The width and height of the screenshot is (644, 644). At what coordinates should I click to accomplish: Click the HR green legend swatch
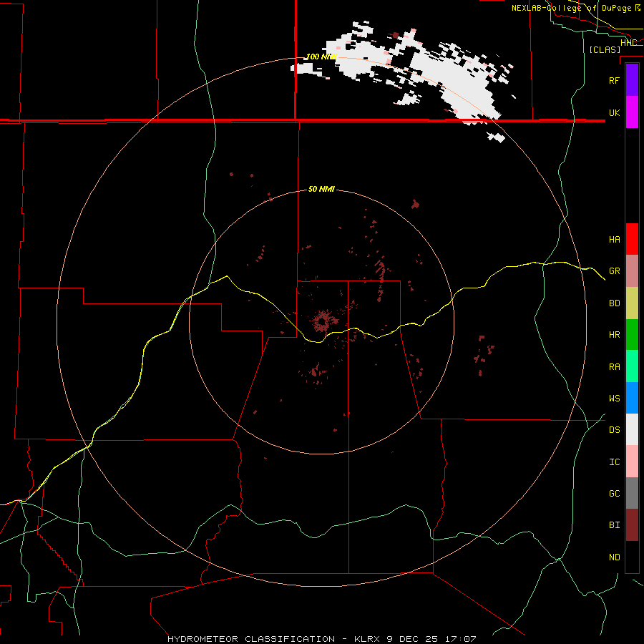tap(632, 334)
